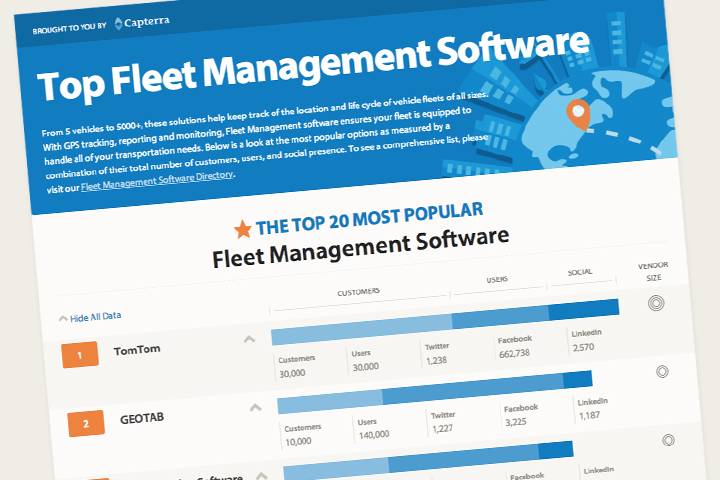720x480 pixels.
Task: Select the GEOTAB vendor name
Action: click(142, 418)
